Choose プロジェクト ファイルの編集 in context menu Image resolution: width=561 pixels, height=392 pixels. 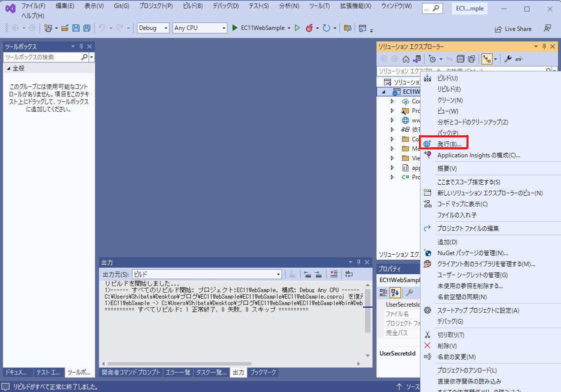click(x=468, y=228)
